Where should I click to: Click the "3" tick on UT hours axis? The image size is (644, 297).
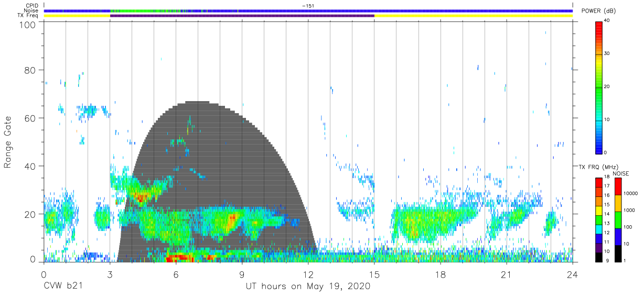pyautogui.click(x=110, y=275)
